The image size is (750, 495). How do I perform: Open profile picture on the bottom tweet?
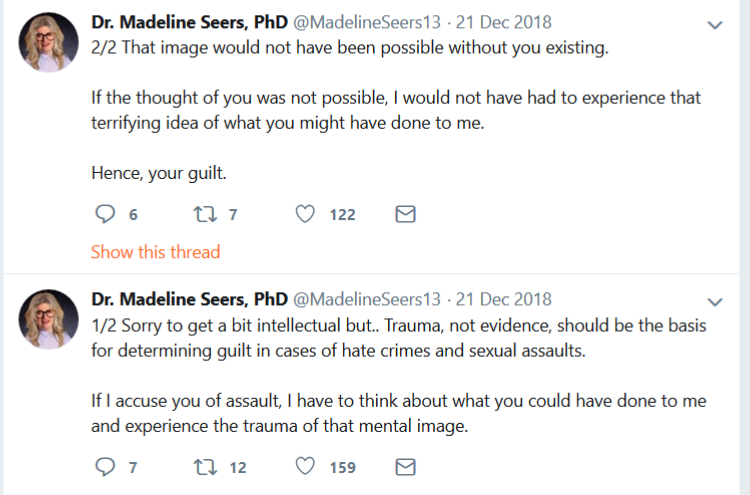pyautogui.click(x=48, y=319)
